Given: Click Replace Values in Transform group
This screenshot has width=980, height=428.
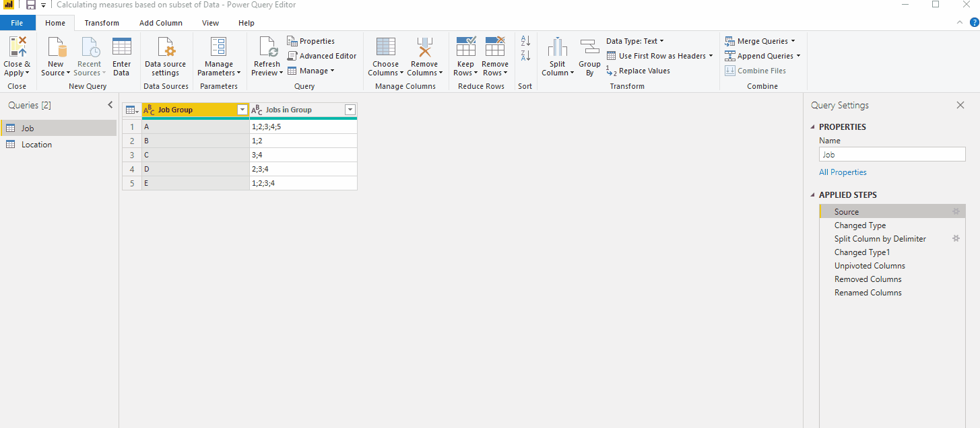Looking at the screenshot, I should point(638,71).
